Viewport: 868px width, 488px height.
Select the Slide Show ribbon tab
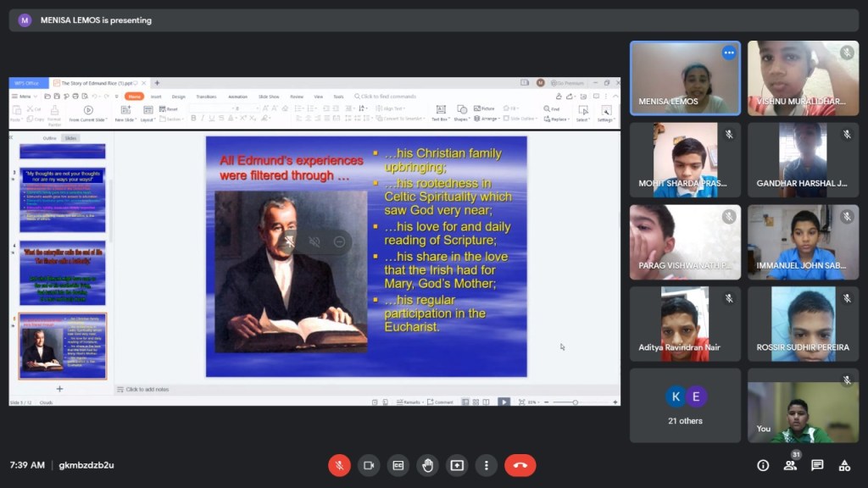(269, 97)
